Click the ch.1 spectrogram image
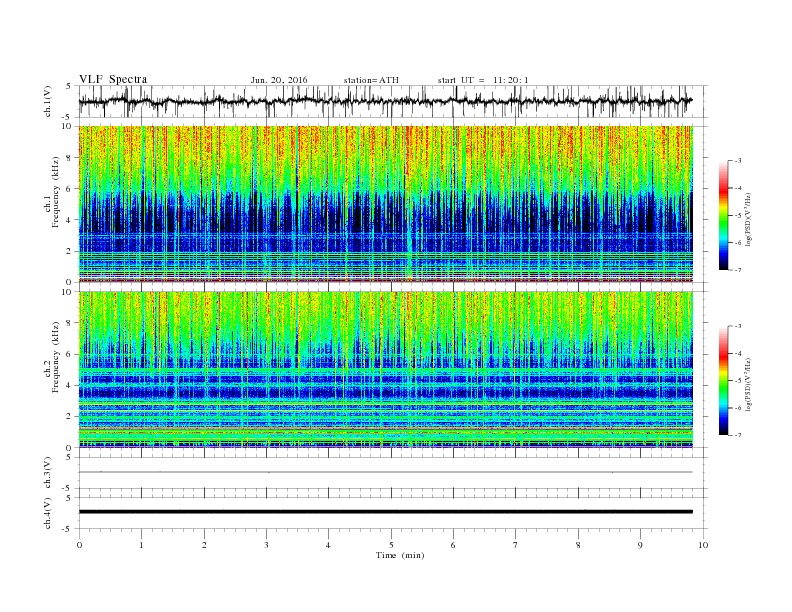792x612 pixels. [x=386, y=203]
